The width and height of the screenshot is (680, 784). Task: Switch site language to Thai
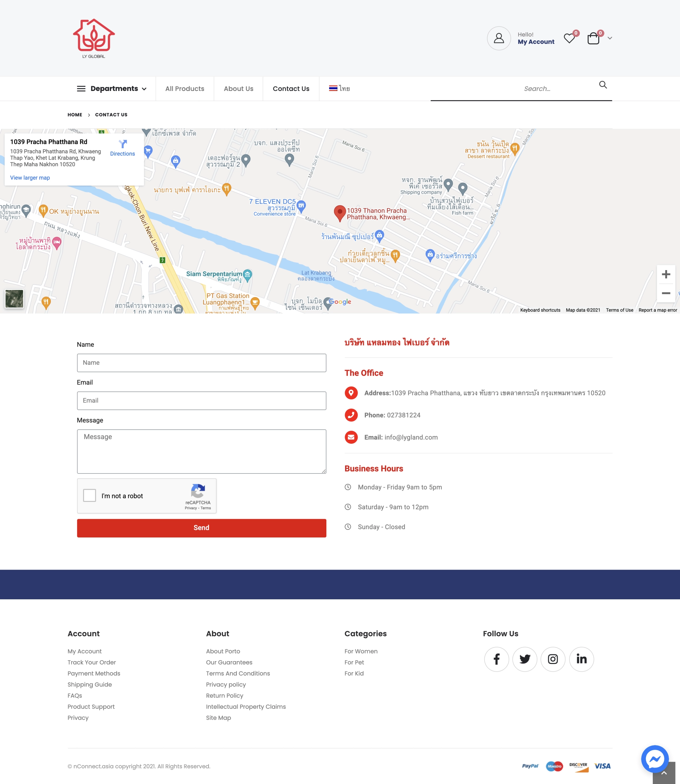pyautogui.click(x=339, y=89)
